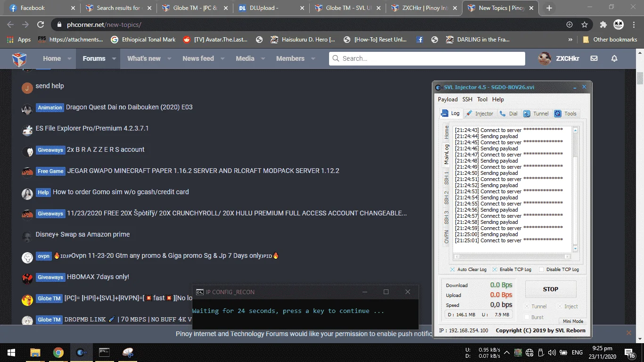Screen dimensions: 644x362
Task: Toggle the Inject checkbox
Action: click(x=560, y=306)
